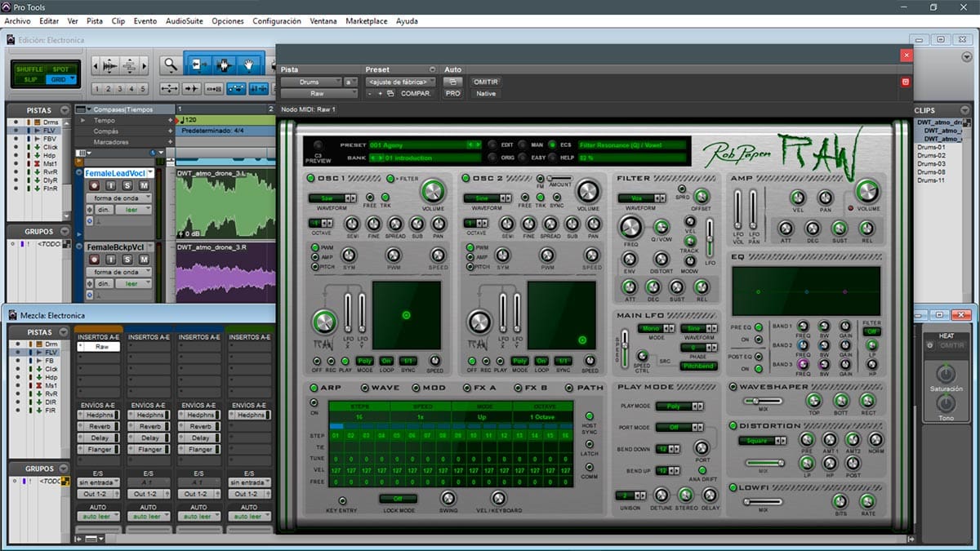Select the SHUFFLE edit mode
This screenshot has height=551, width=980.
pos(29,69)
